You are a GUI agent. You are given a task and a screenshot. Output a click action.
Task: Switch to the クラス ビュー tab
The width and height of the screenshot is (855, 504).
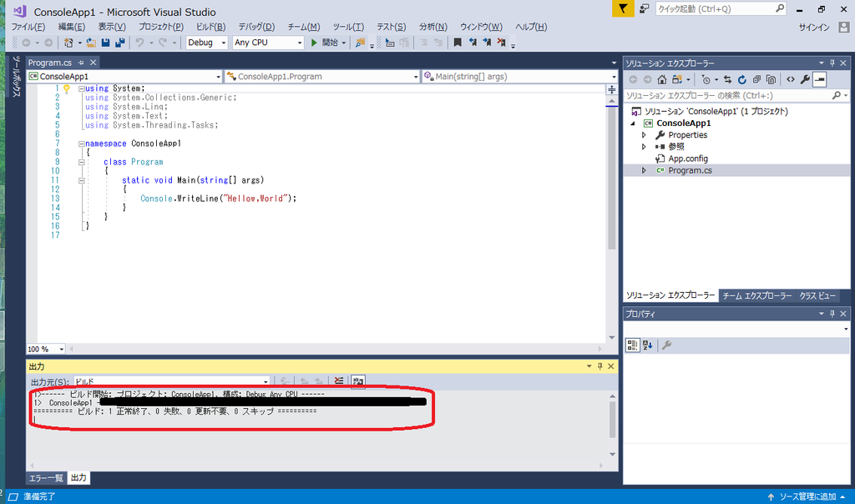(817, 295)
